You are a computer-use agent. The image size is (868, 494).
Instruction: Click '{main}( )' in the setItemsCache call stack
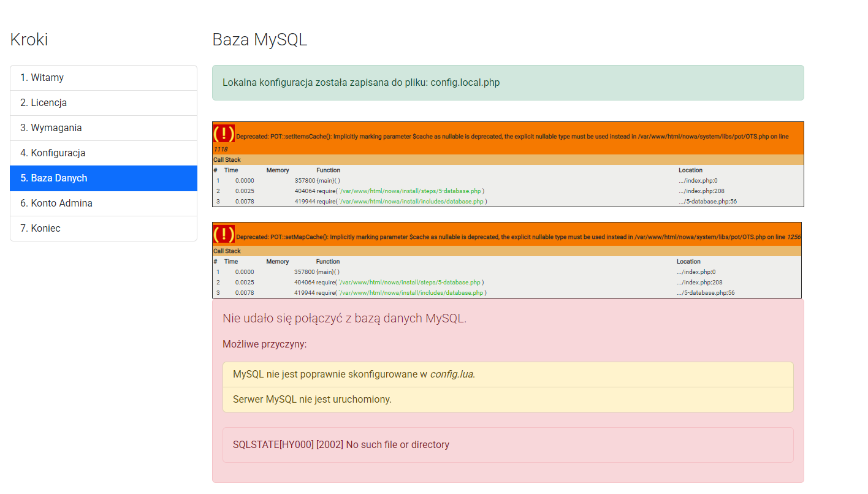328,181
